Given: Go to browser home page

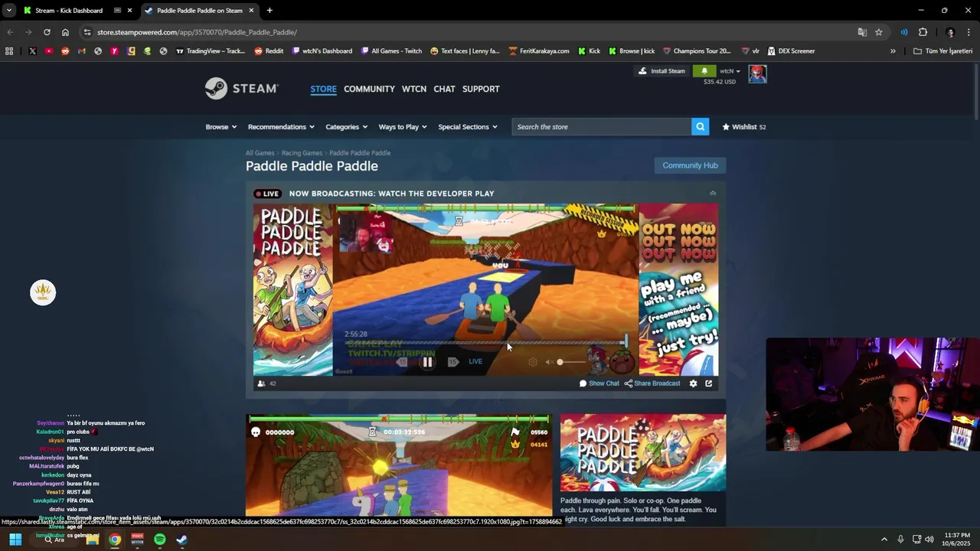Looking at the screenshot, I should click(x=65, y=32).
